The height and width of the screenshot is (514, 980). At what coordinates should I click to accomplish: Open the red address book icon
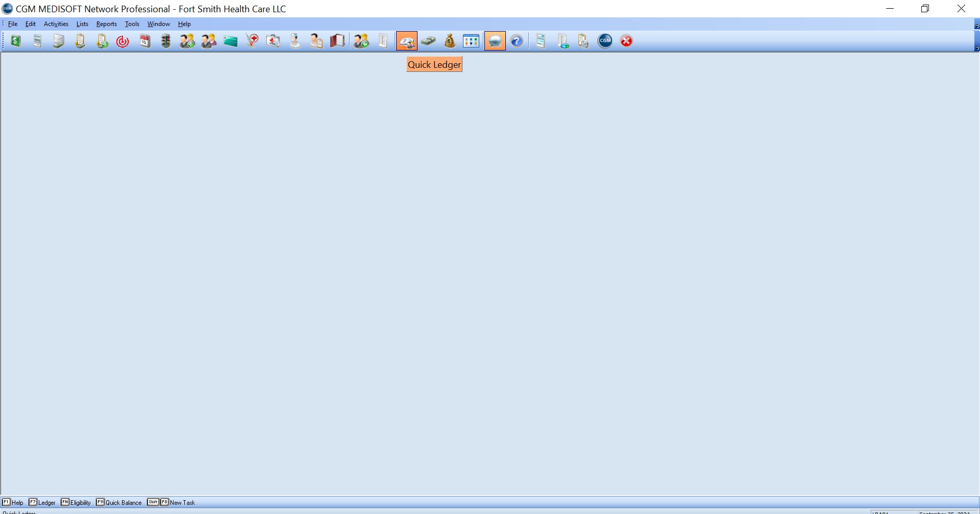(x=337, y=41)
